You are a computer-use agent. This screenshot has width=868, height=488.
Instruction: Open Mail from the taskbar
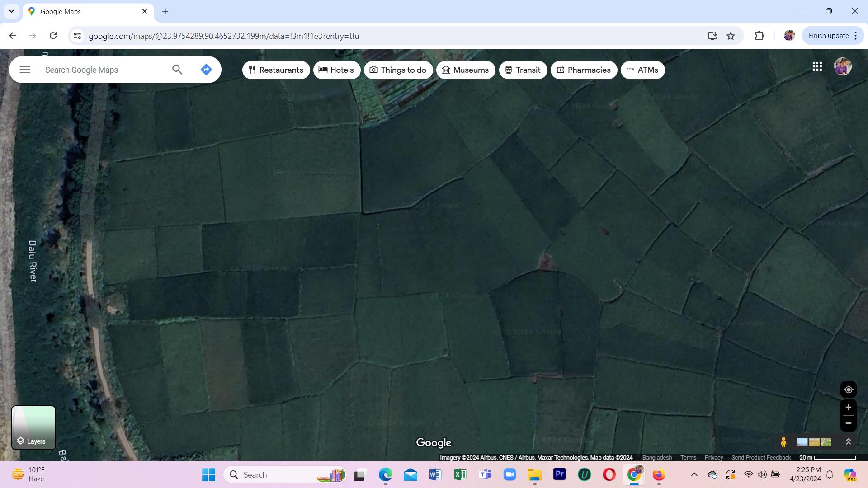[x=410, y=474]
